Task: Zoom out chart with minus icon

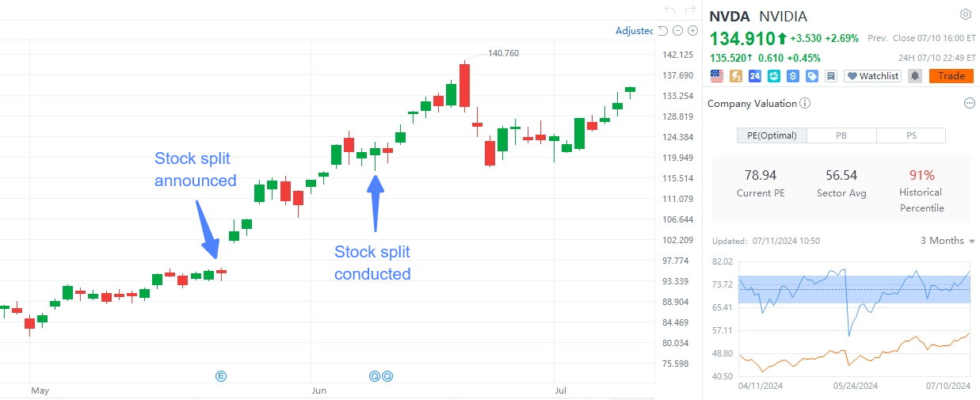Action: (678, 31)
